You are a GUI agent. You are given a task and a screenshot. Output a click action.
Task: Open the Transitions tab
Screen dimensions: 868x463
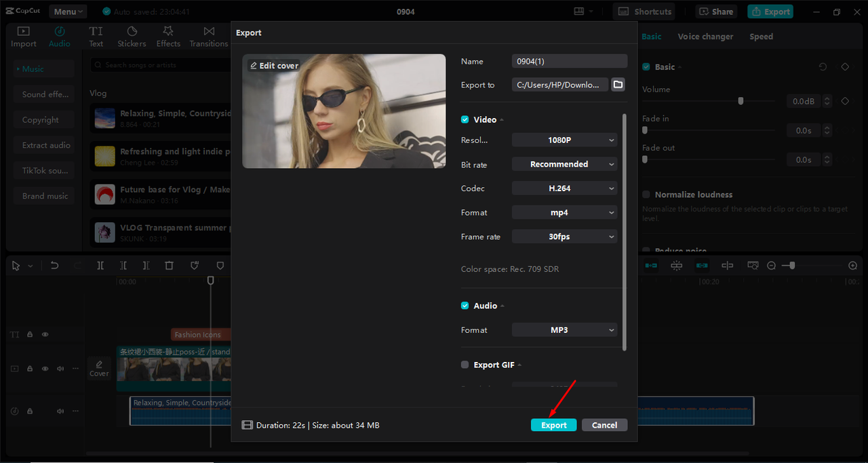(x=209, y=37)
